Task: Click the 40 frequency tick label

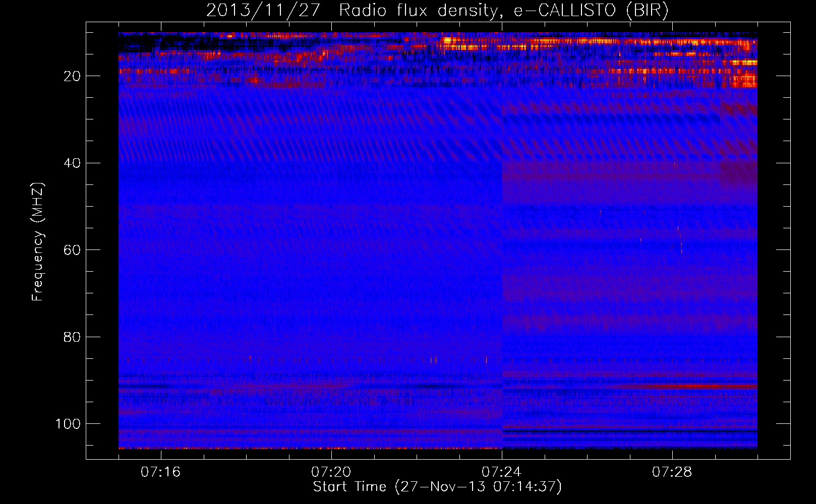Action: coord(72,163)
